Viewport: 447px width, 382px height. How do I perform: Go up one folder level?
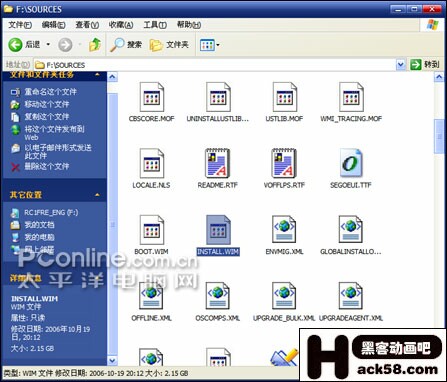95,45
